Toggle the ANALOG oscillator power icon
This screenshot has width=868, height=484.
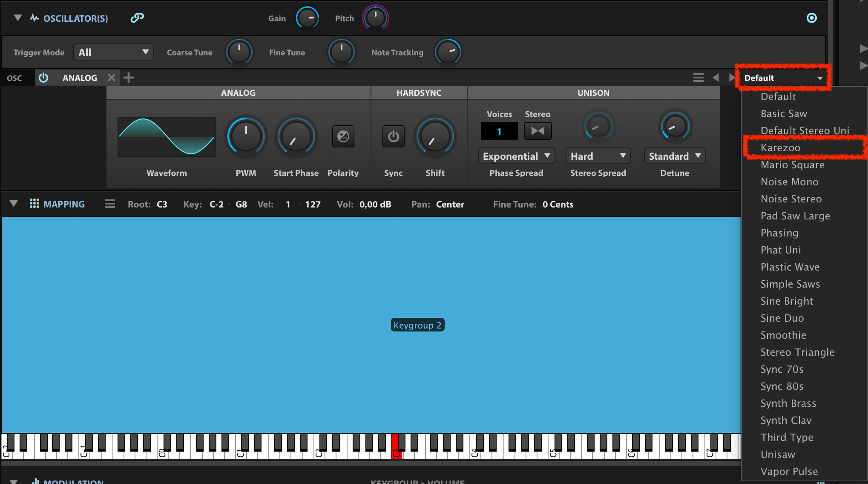(43, 78)
